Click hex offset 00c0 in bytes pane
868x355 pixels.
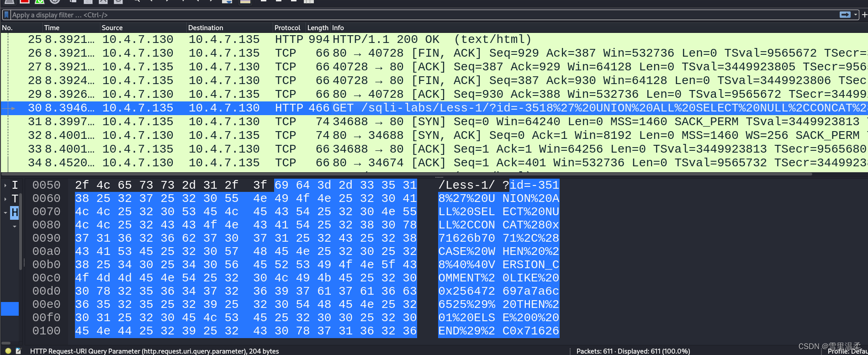click(47, 278)
